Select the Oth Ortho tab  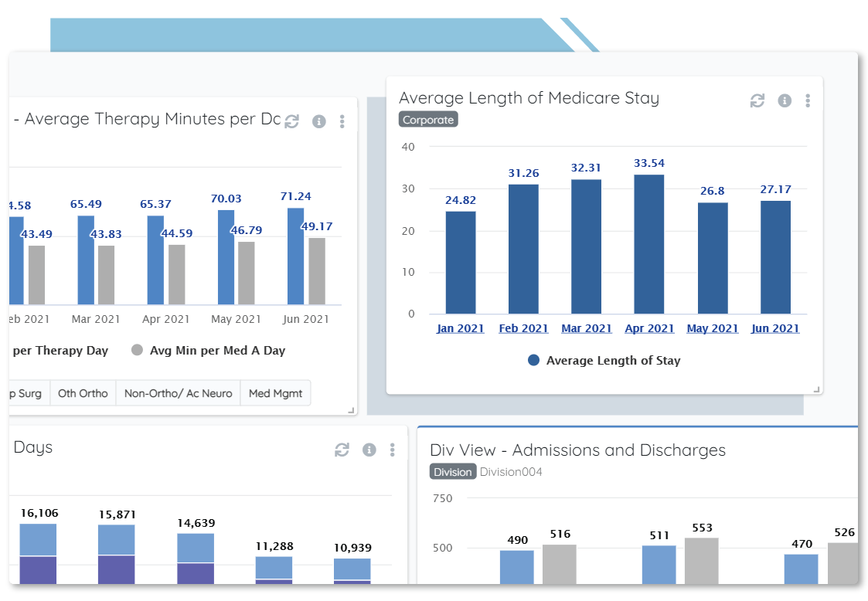pos(83,393)
